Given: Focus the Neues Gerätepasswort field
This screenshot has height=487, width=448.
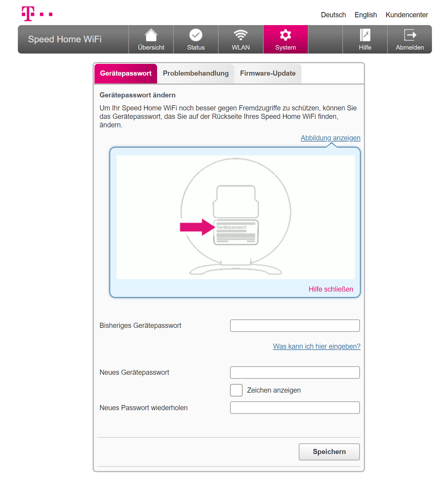Looking at the screenshot, I should (x=295, y=373).
